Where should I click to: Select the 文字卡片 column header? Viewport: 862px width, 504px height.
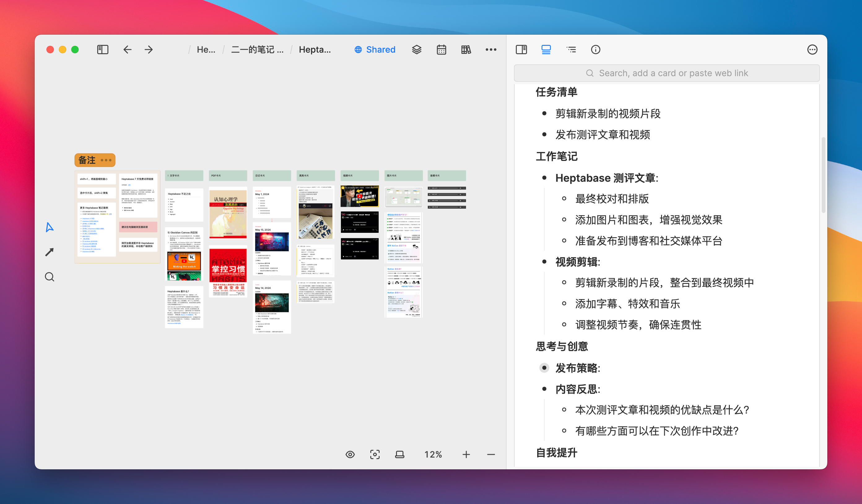coord(184,176)
